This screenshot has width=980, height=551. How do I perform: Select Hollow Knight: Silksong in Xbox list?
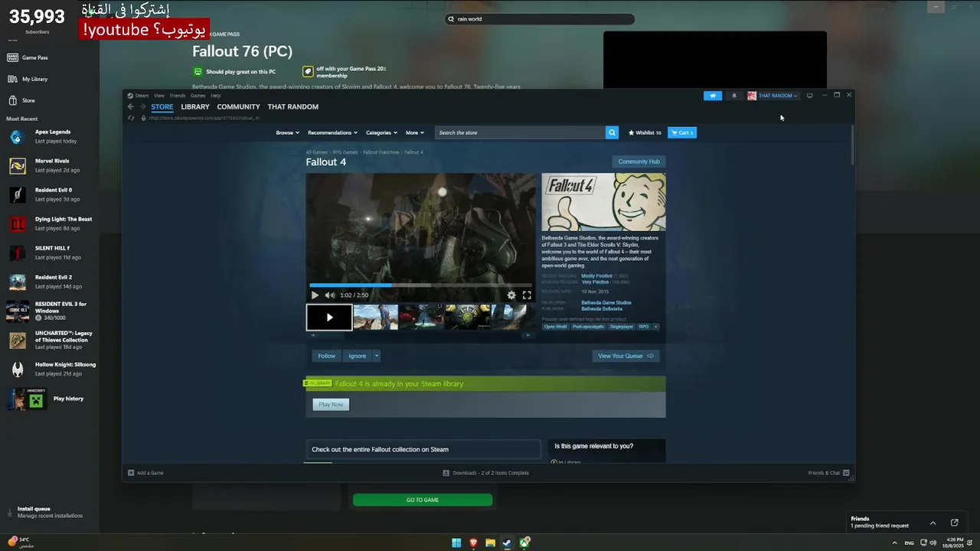click(x=52, y=369)
